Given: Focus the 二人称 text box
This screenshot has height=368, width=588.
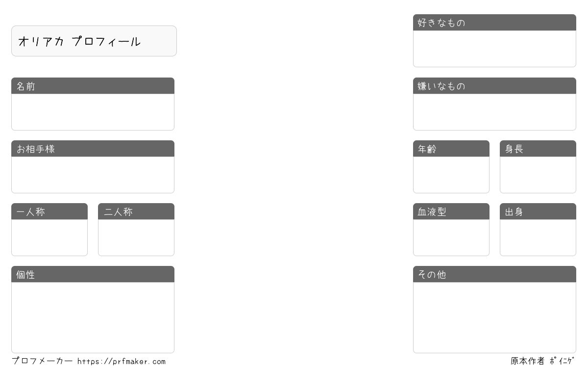Looking at the screenshot, I should click(x=136, y=237).
